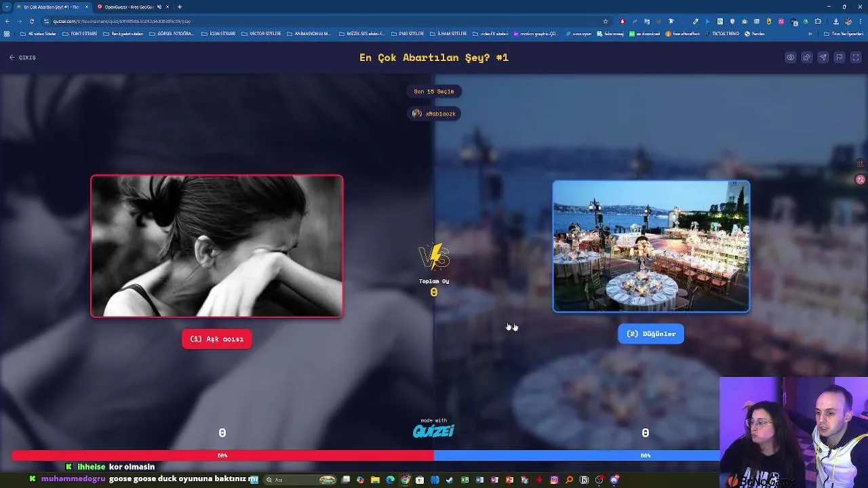Choose the (1) Aşk acısı button
Screen dimensions: 868x488
click(217, 339)
